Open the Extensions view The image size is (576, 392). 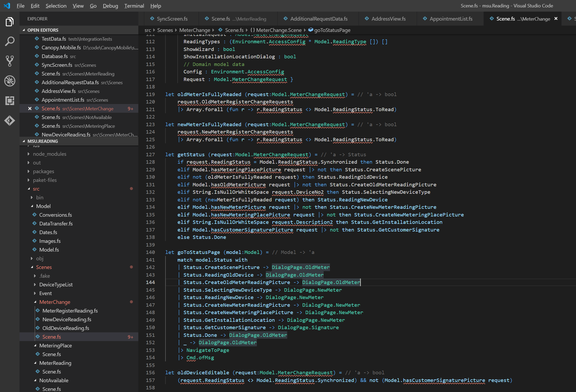10,101
